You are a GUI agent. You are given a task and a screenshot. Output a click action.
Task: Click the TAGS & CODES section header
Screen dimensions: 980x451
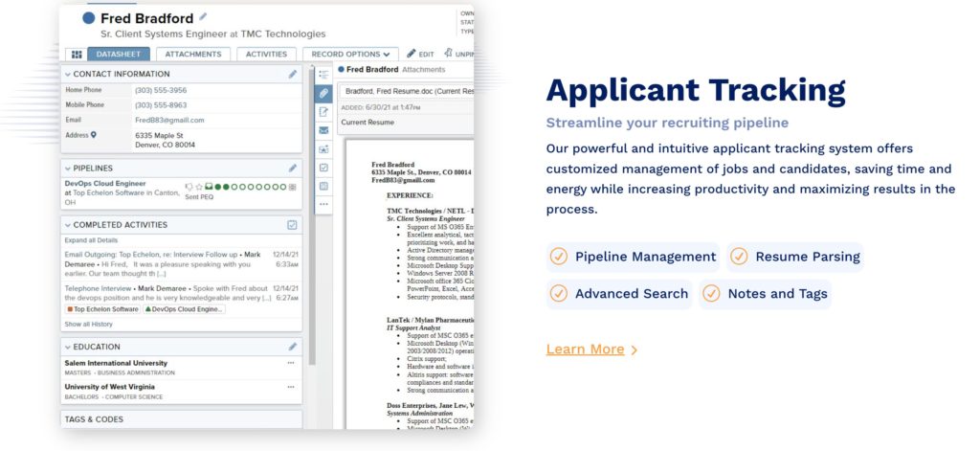pyautogui.click(x=181, y=419)
